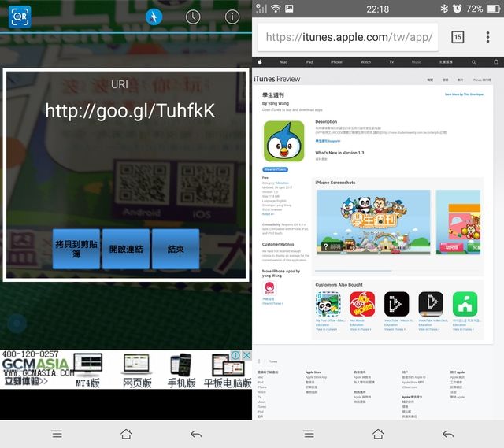This screenshot has height=448, width=504.
Task: Close the GCM Asia ad banner
Action: point(246,355)
